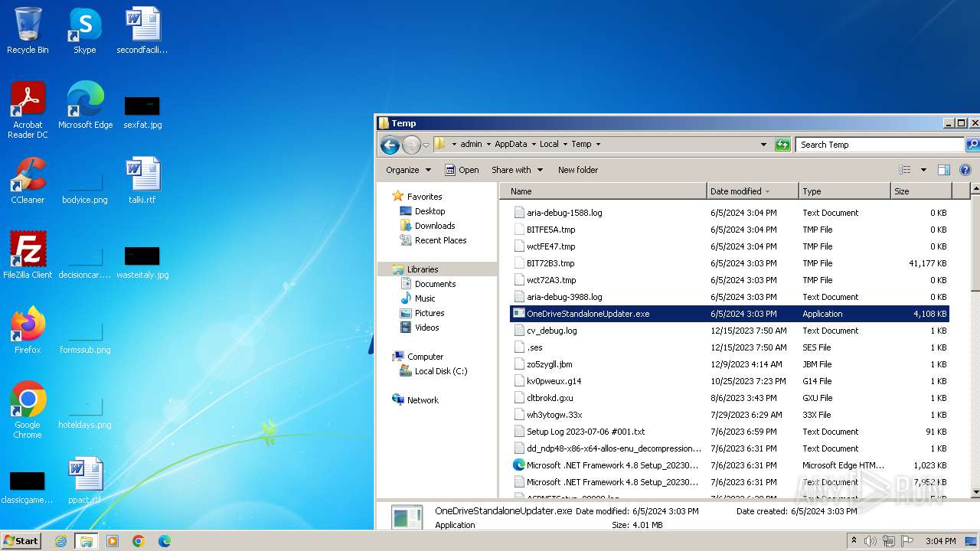Open Google Chrome desktop shortcut
The image size is (980, 551).
pos(28,410)
